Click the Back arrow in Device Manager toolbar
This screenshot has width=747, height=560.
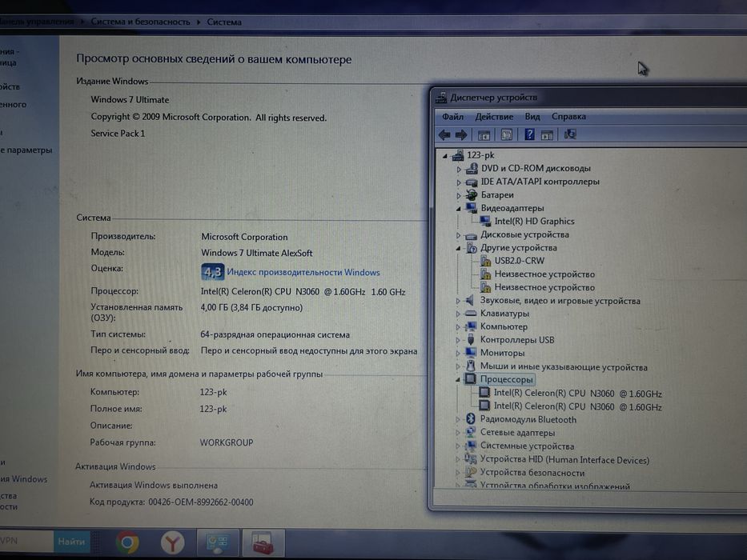pyautogui.click(x=444, y=134)
